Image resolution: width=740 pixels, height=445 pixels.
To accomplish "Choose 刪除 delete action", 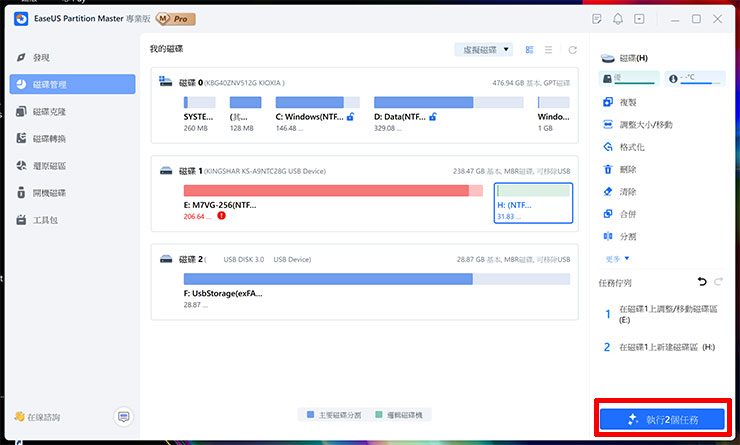I will (620, 169).
